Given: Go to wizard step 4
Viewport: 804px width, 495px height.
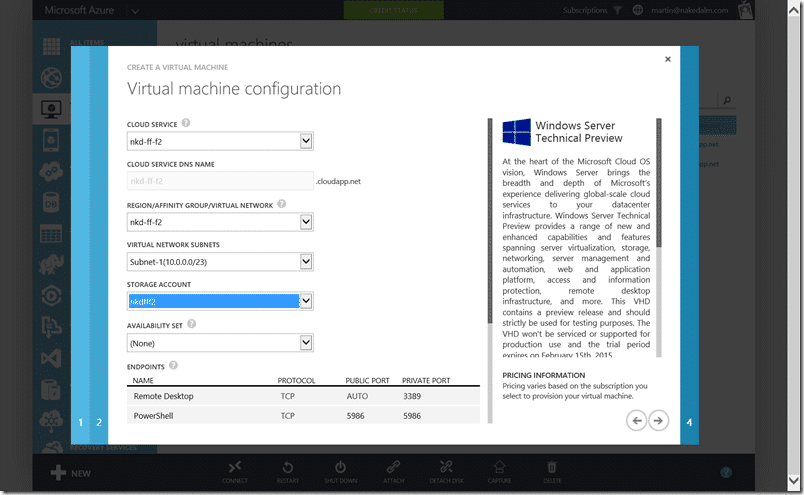Looking at the screenshot, I should pos(689,422).
